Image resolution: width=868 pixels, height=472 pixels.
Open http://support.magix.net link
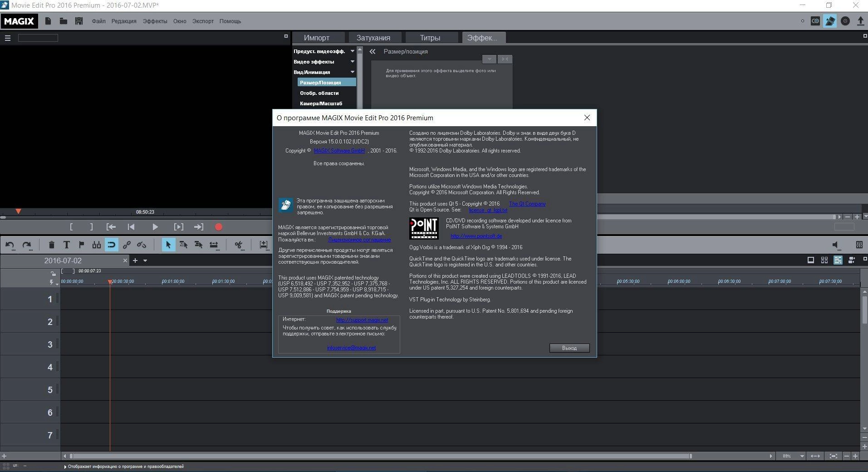(362, 320)
